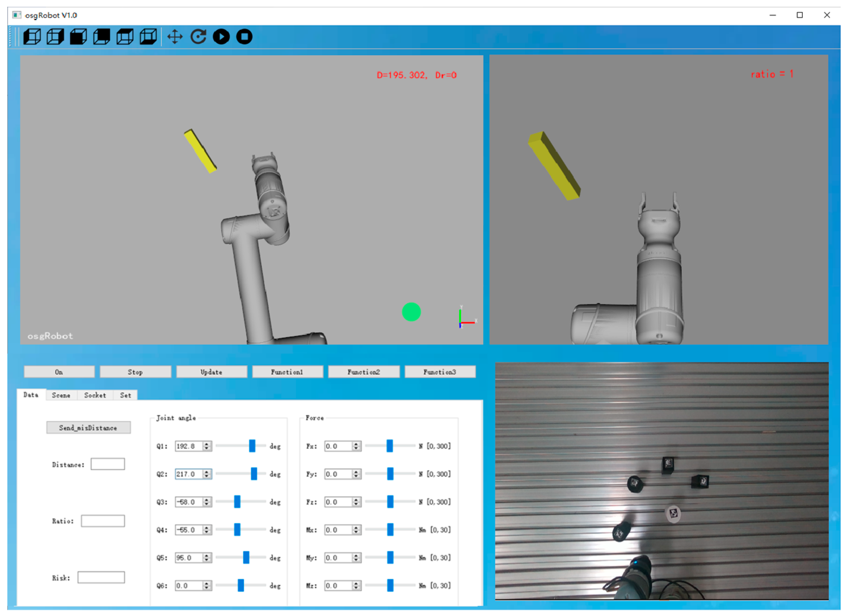This screenshot has width=845, height=616.
Task: Select the top-face cube view icon
Action: (x=125, y=37)
